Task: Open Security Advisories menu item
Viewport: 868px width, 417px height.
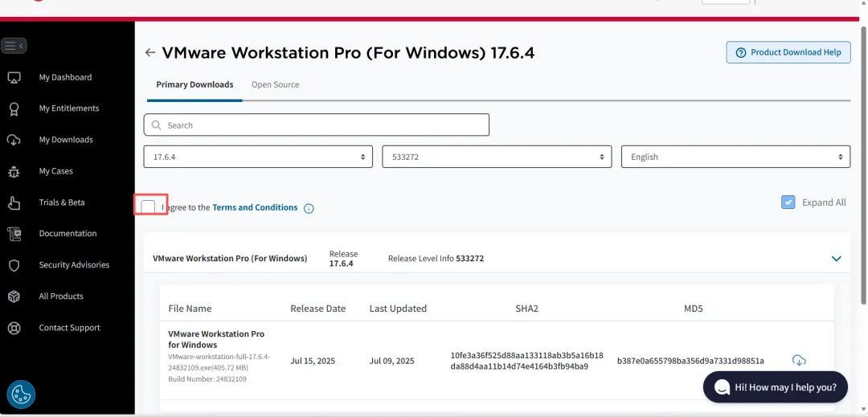Action: click(x=74, y=265)
